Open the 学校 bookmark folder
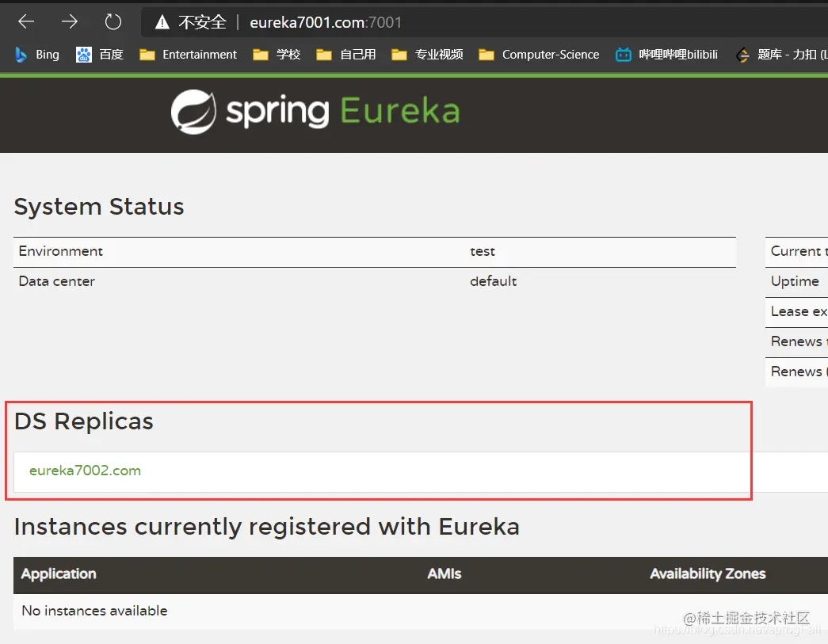Viewport: 828px width, 644px height. [277, 55]
